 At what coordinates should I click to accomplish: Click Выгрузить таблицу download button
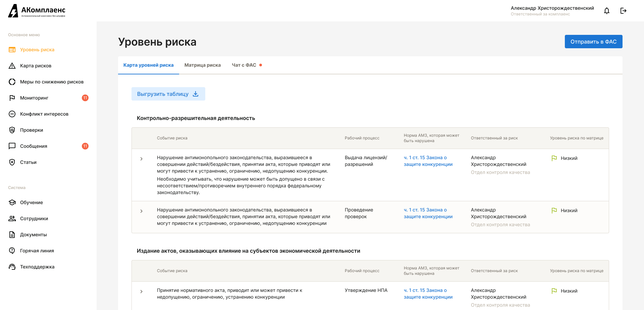point(168,94)
